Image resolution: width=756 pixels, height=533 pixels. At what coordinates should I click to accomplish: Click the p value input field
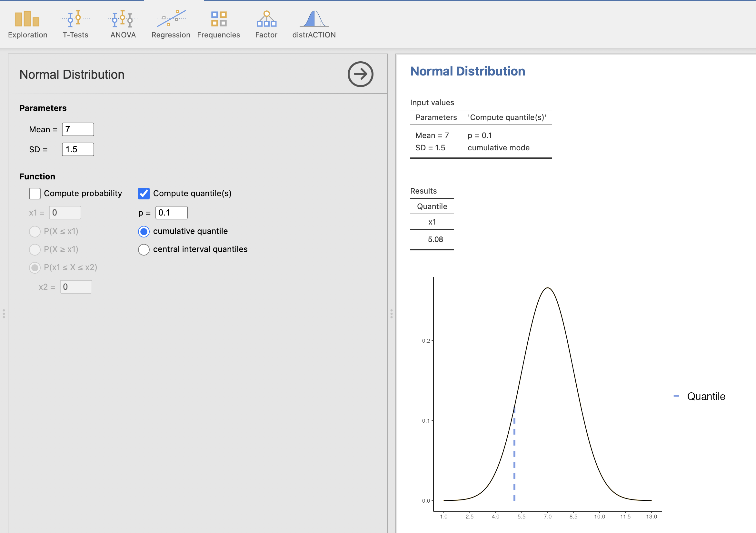point(172,213)
